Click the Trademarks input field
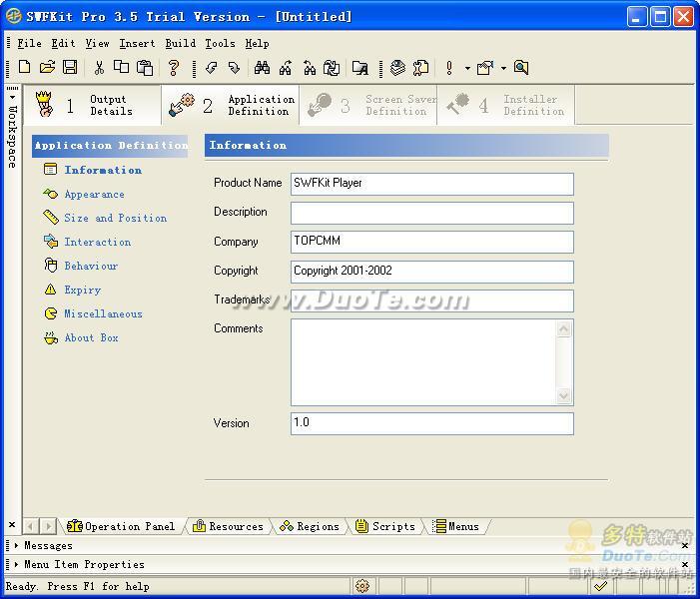 [x=432, y=300]
